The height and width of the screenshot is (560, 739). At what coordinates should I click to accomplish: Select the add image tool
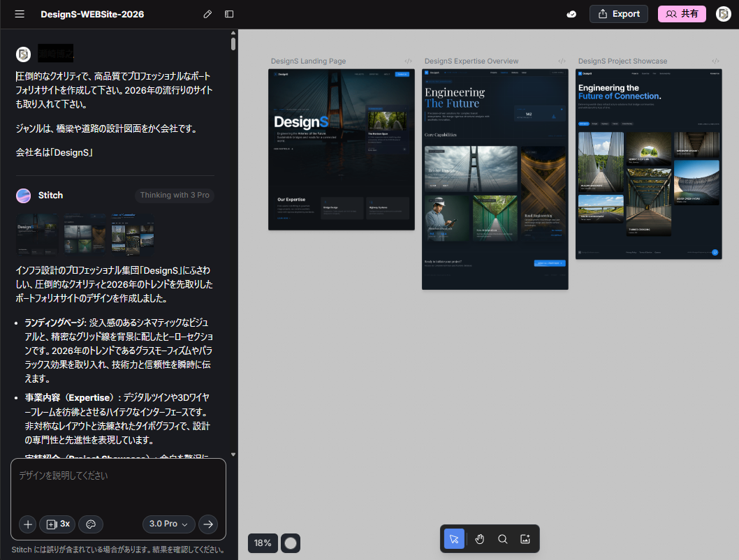point(525,539)
